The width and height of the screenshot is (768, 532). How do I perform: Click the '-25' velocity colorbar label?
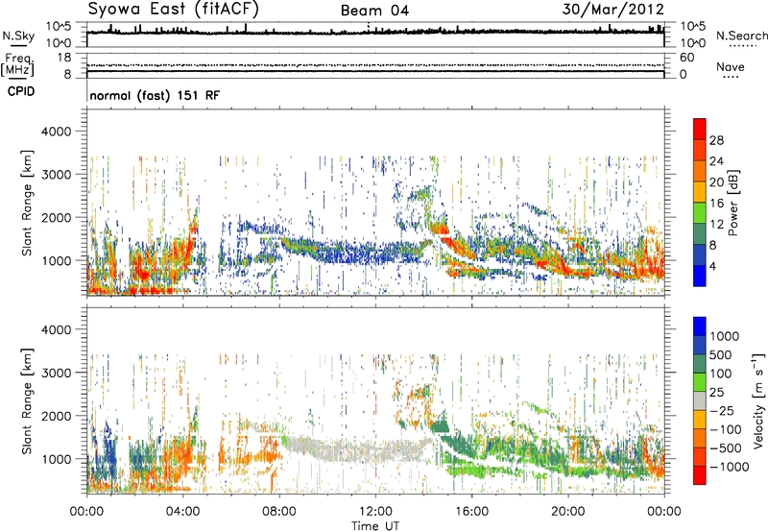pyautogui.click(x=723, y=411)
